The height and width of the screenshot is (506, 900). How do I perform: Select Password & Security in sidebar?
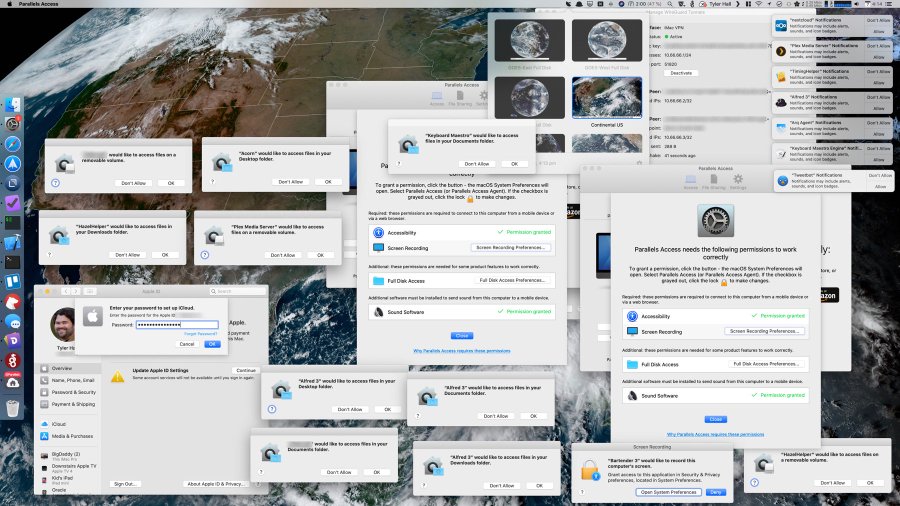67,392
